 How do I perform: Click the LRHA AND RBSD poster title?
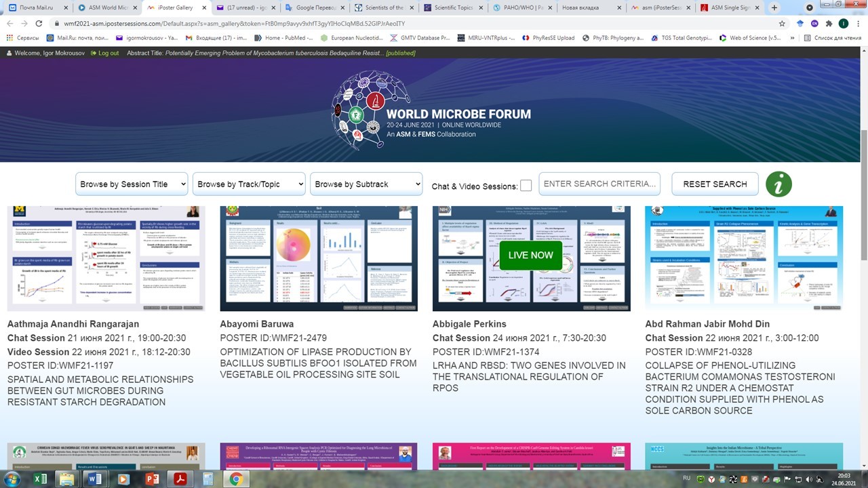(529, 377)
